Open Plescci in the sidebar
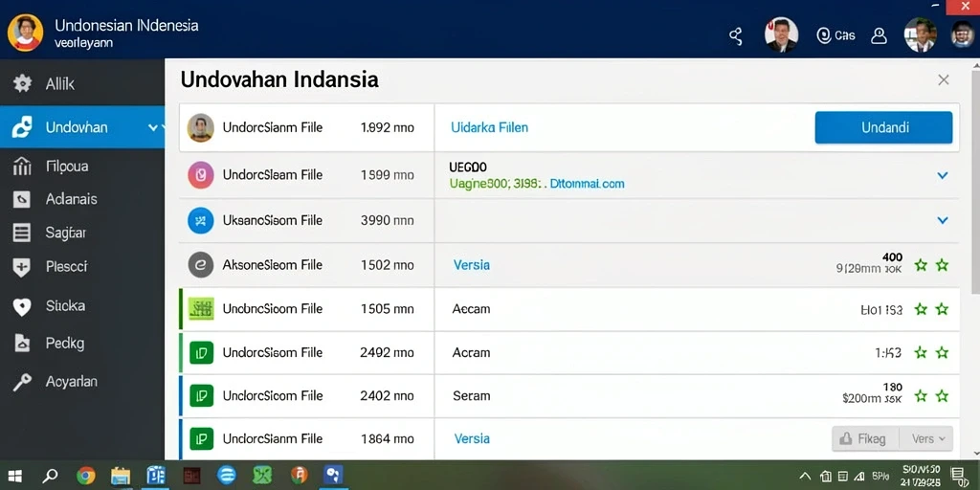Viewport: 980px width, 490px height. coord(66,267)
